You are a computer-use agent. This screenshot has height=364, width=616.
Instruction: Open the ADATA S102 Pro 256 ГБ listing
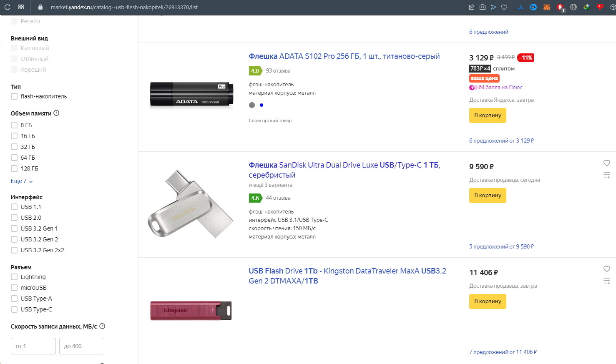(344, 56)
